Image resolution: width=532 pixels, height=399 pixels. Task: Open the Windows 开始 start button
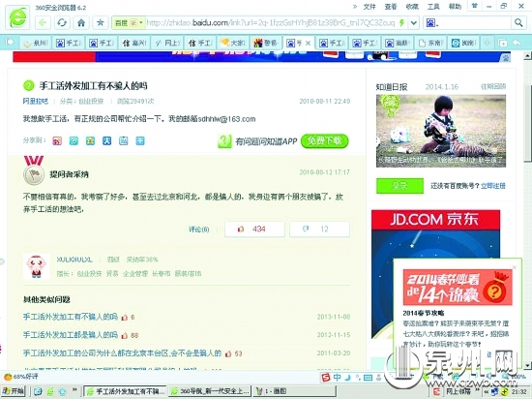(x=14, y=391)
